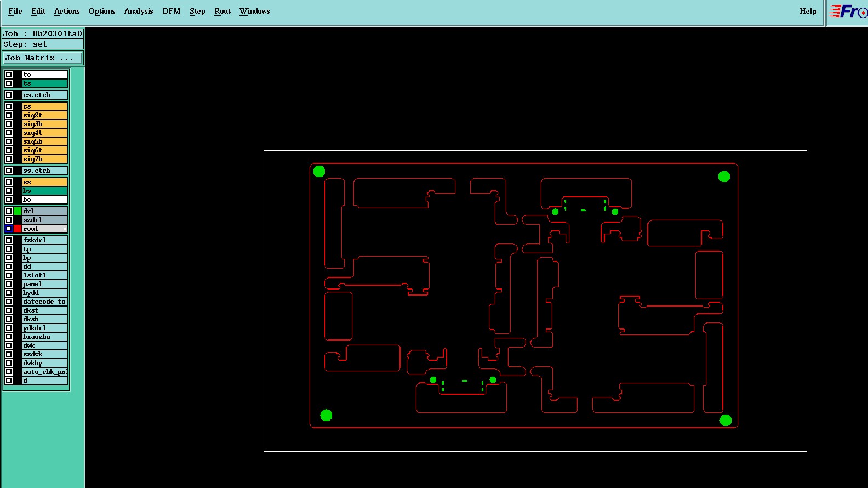This screenshot has width=868, height=488.
Task: Select the sig6t layer name
Action: 45,150
